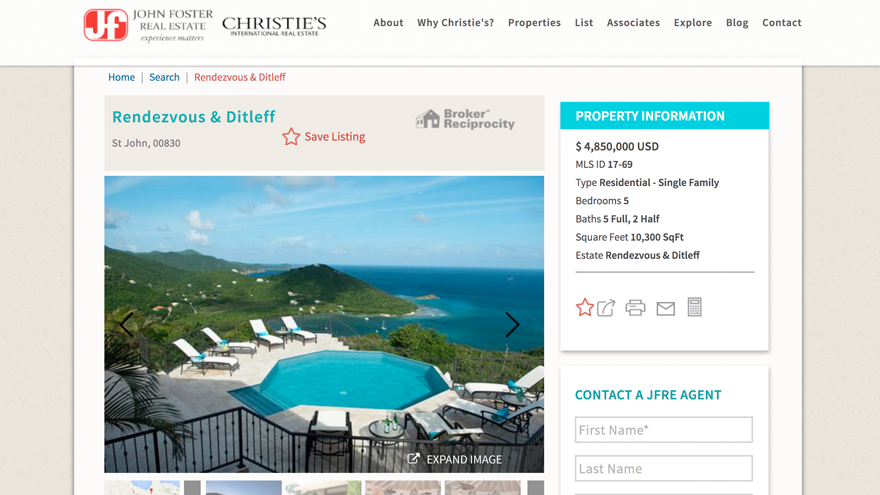Click the Christie's International Real Estate logo
The image size is (880, 495).
coord(274,26)
